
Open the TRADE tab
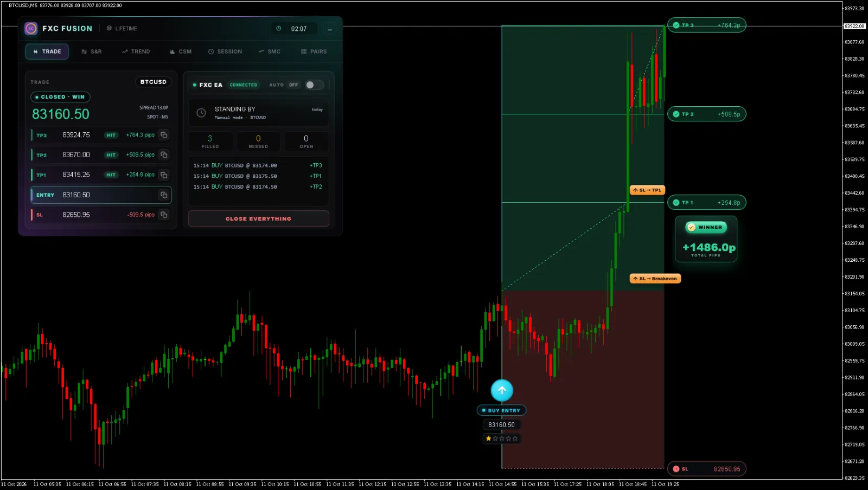tap(47, 51)
